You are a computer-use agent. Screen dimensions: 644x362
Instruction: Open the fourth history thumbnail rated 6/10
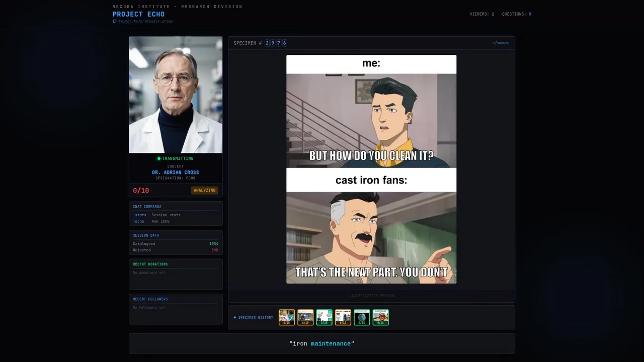[x=343, y=317]
